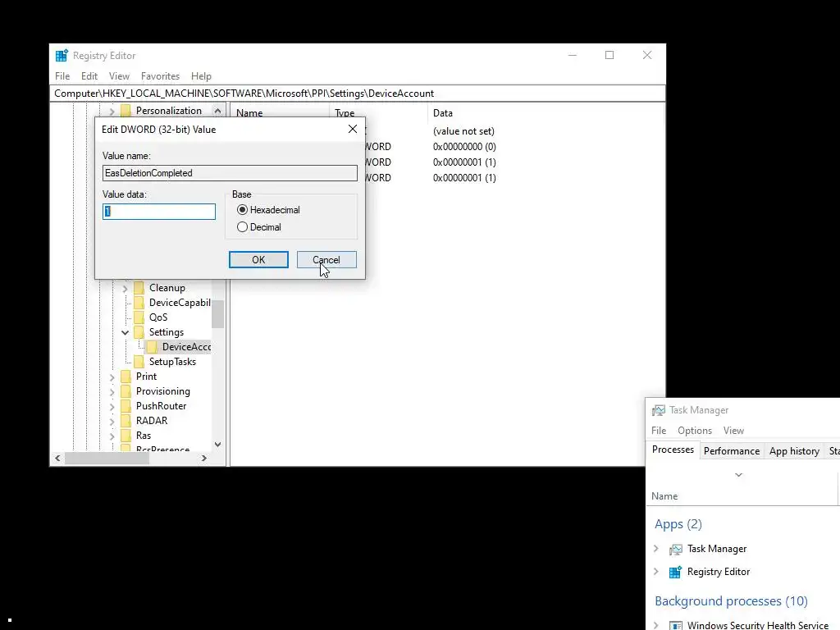The width and height of the screenshot is (840, 630).
Task: Click the Settings folder icon
Action: (139, 332)
